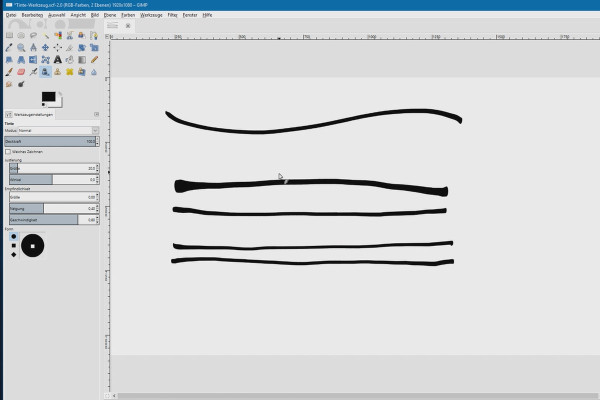Open the Fenster menu
This screenshot has width=600, height=400.
[x=190, y=15]
